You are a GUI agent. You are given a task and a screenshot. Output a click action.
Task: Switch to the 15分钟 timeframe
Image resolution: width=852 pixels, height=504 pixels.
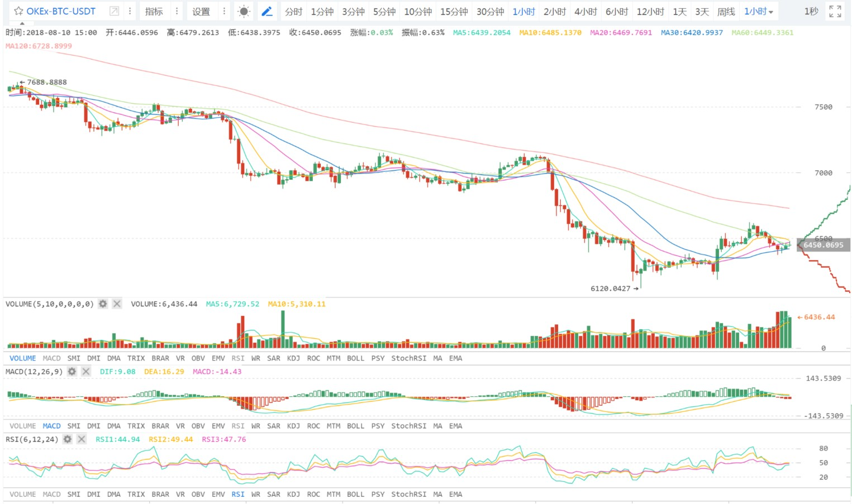click(454, 11)
